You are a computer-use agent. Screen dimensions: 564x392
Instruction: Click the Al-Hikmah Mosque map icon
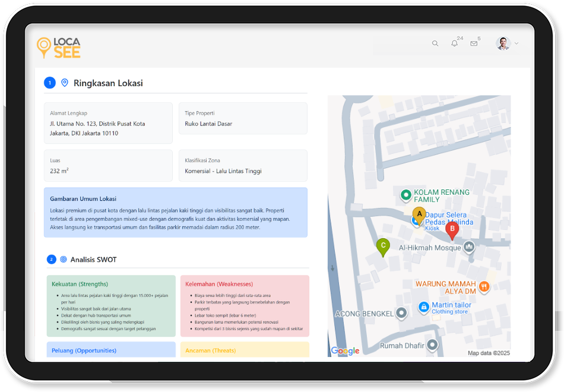(x=468, y=247)
